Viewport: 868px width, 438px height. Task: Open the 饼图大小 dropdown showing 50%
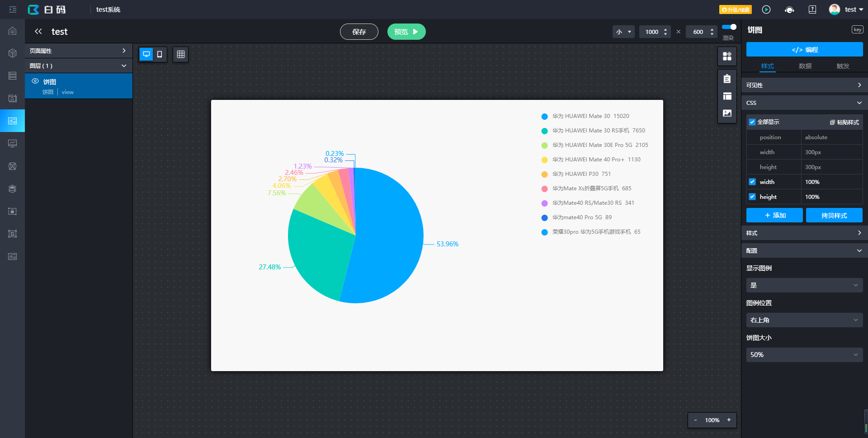pyautogui.click(x=804, y=355)
